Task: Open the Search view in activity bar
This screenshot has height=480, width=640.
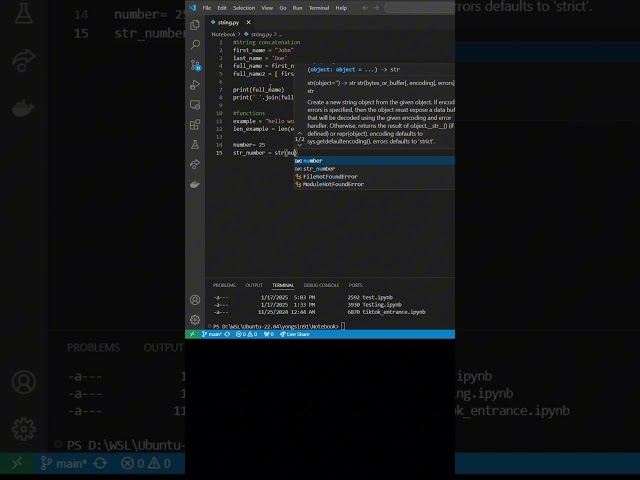Action: (x=195, y=44)
